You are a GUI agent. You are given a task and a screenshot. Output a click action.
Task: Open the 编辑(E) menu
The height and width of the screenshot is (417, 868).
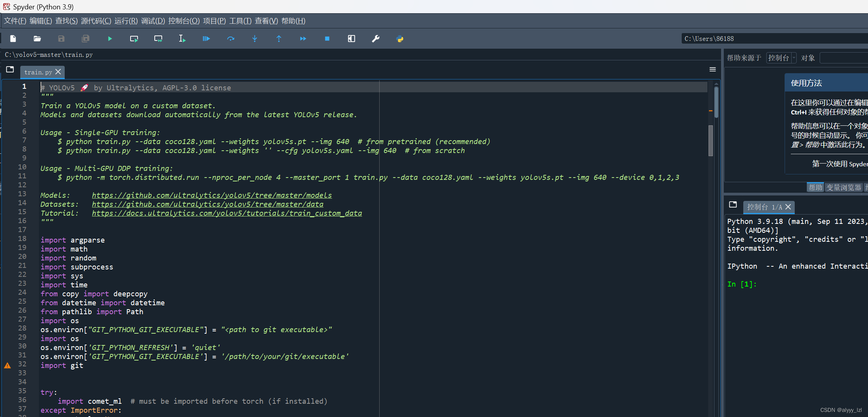(41, 21)
